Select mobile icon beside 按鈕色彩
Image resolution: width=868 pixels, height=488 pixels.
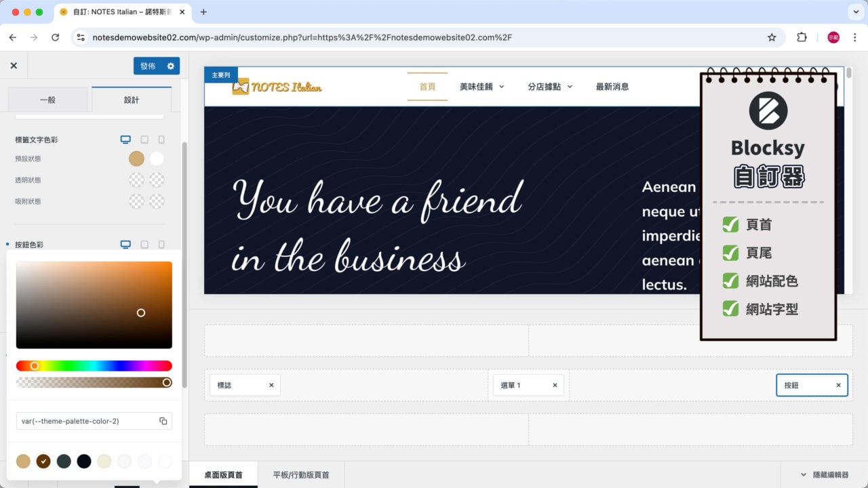pyautogui.click(x=163, y=244)
